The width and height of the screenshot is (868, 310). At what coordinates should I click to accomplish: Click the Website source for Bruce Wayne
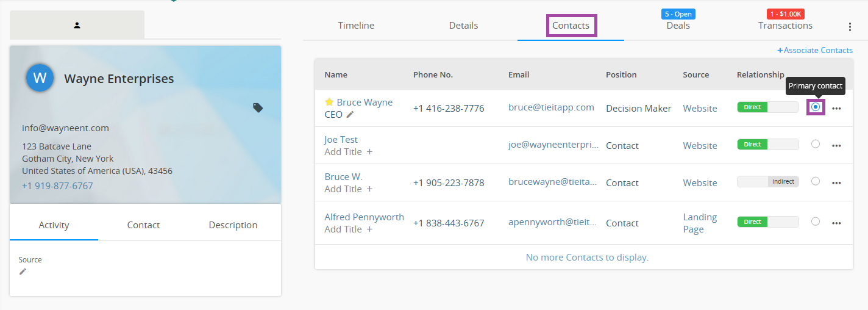click(x=700, y=108)
